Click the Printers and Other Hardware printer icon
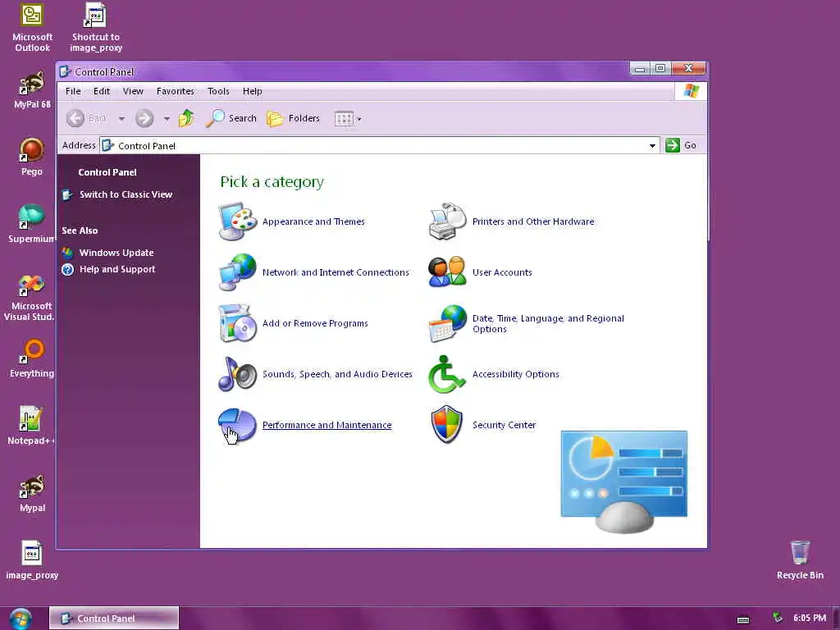This screenshot has height=630, width=840. point(448,221)
